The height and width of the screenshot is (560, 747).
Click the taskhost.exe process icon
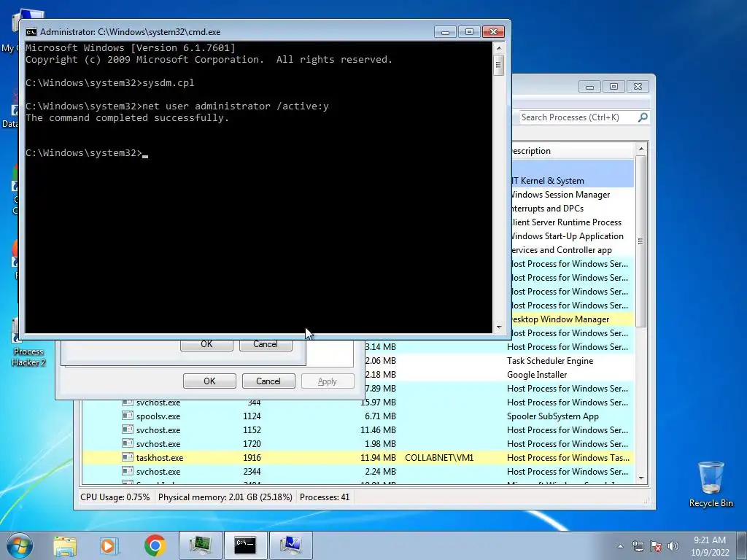point(127,457)
